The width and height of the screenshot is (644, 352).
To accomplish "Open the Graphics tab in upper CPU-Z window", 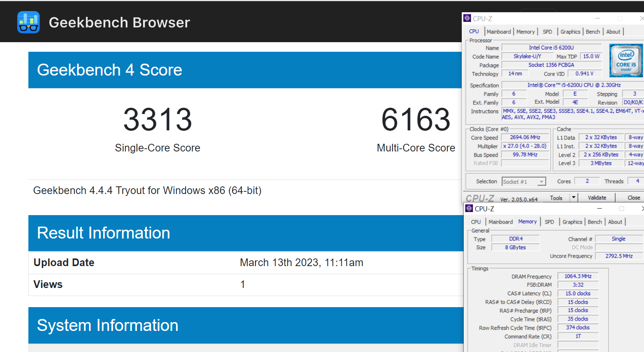I will coord(570,32).
